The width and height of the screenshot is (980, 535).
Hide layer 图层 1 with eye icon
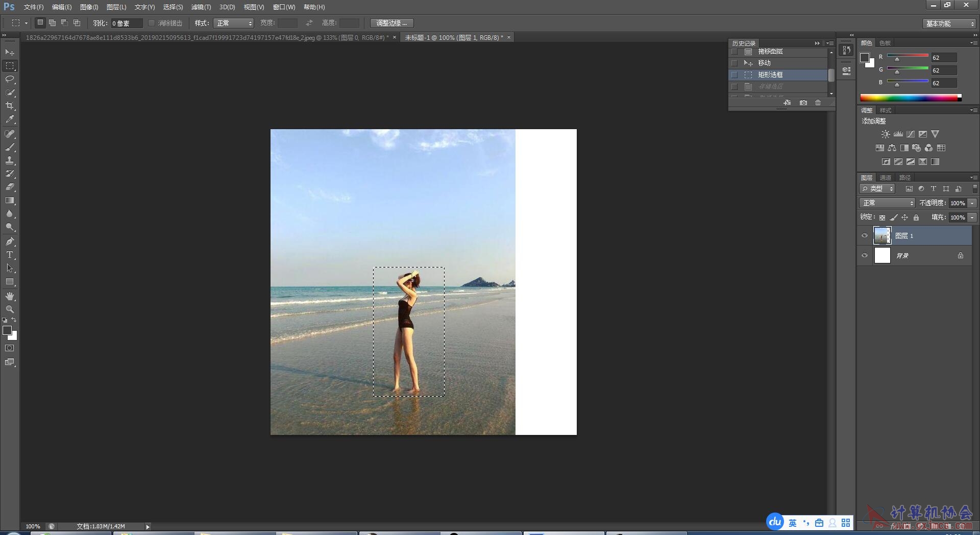865,236
